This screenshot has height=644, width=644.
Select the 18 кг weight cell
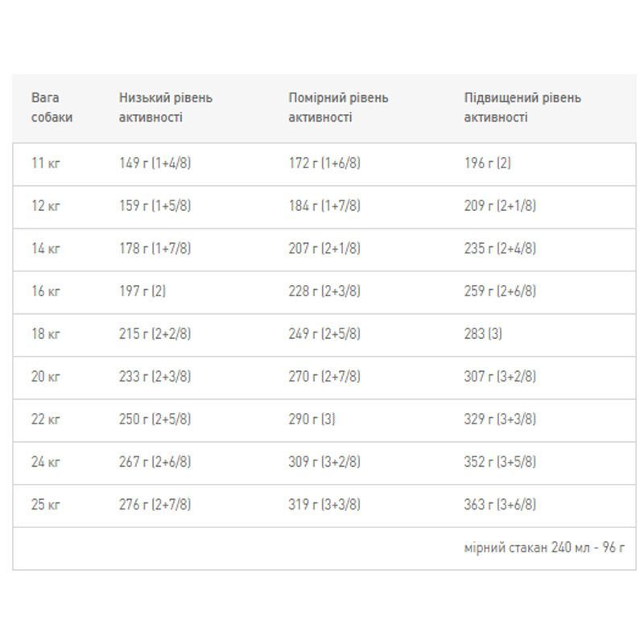[46, 334]
